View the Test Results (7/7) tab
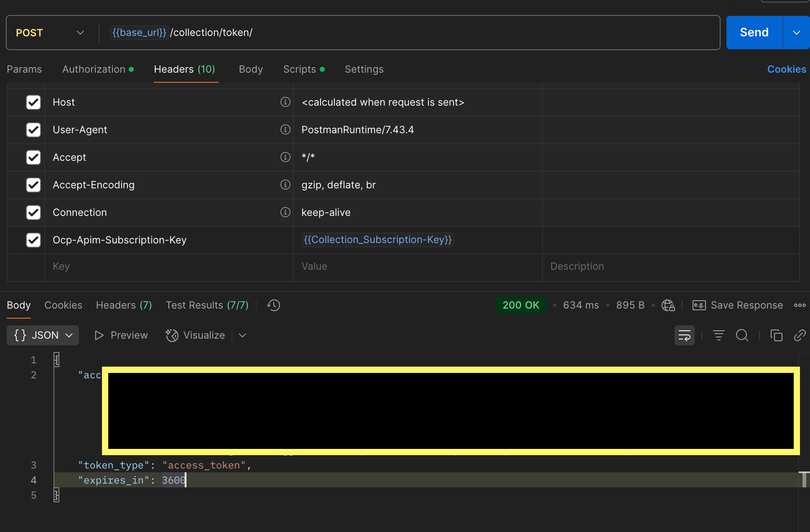The width and height of the screenshot is (810, 532). pyautogui.click(x=207, y=305)
